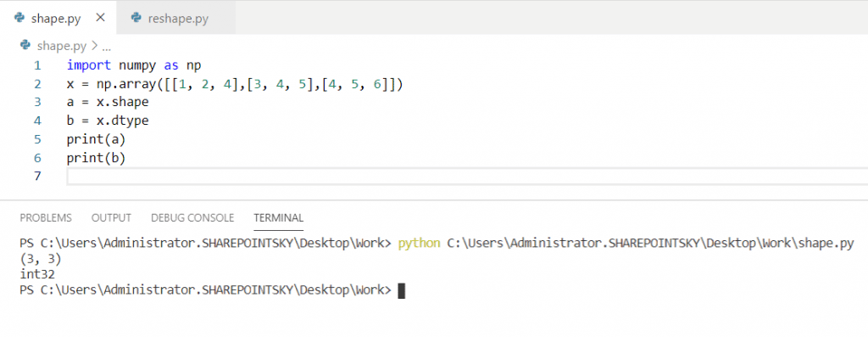Click line number 2 in the gutter
This screenshot has height=337, width=868.
click(x=37, y=84)
